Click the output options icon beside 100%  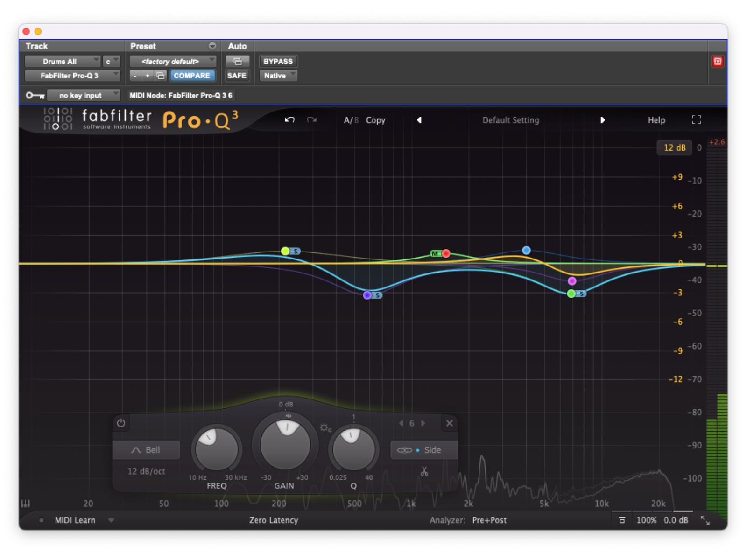621,520
